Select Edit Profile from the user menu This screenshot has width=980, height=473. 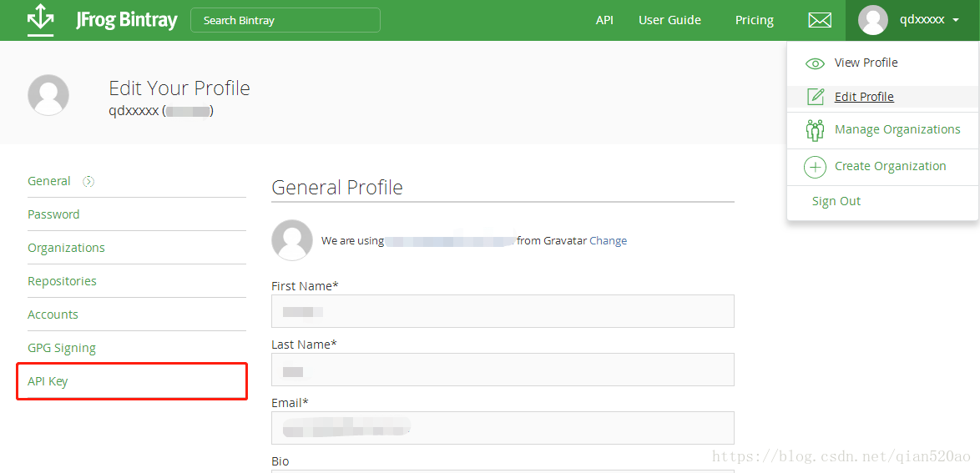tap(864, 97)
